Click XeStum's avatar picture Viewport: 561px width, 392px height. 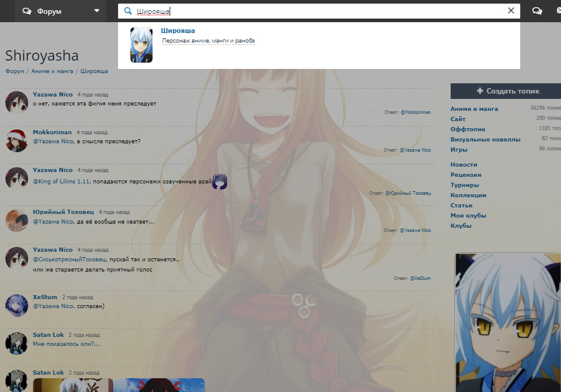17,305
